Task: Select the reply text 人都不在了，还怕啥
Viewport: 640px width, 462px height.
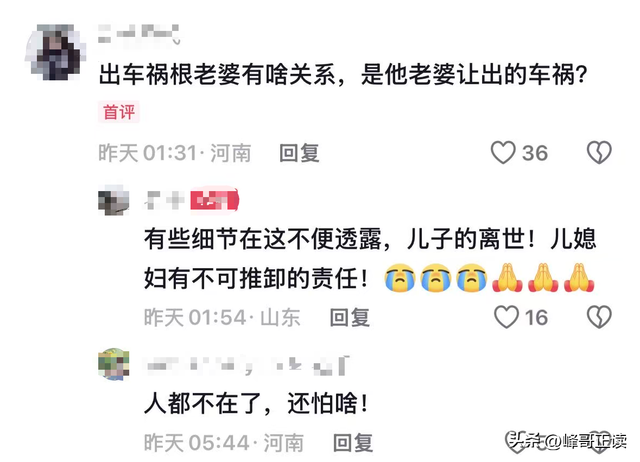Action: point(256,404)
